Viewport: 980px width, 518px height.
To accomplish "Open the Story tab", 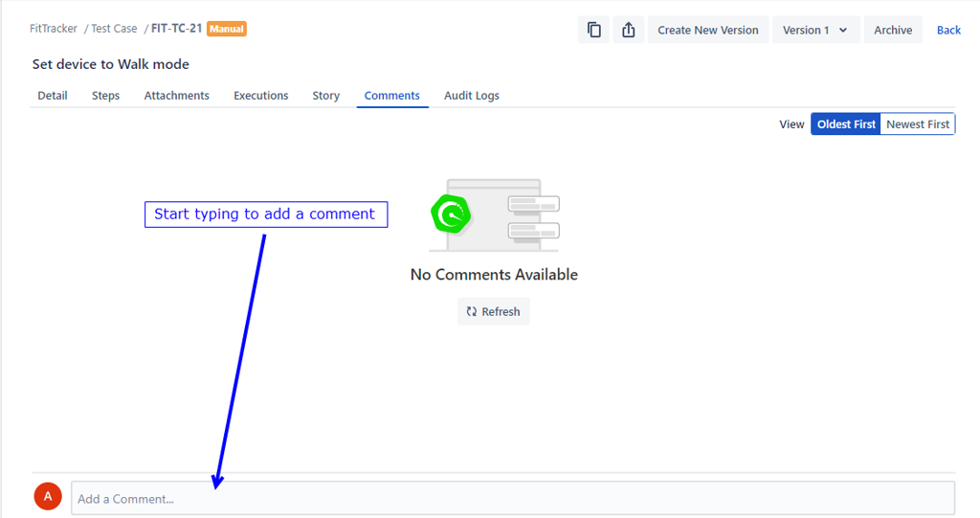I will tap(326, 96).
